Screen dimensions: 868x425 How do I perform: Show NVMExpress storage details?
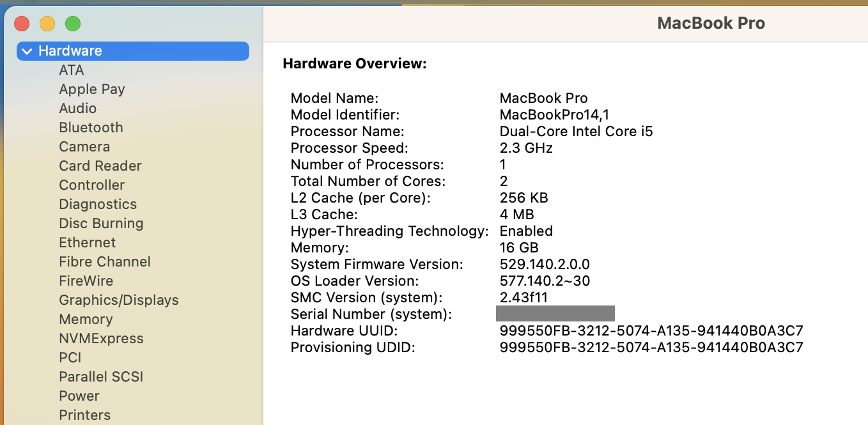tap(101, 339)
